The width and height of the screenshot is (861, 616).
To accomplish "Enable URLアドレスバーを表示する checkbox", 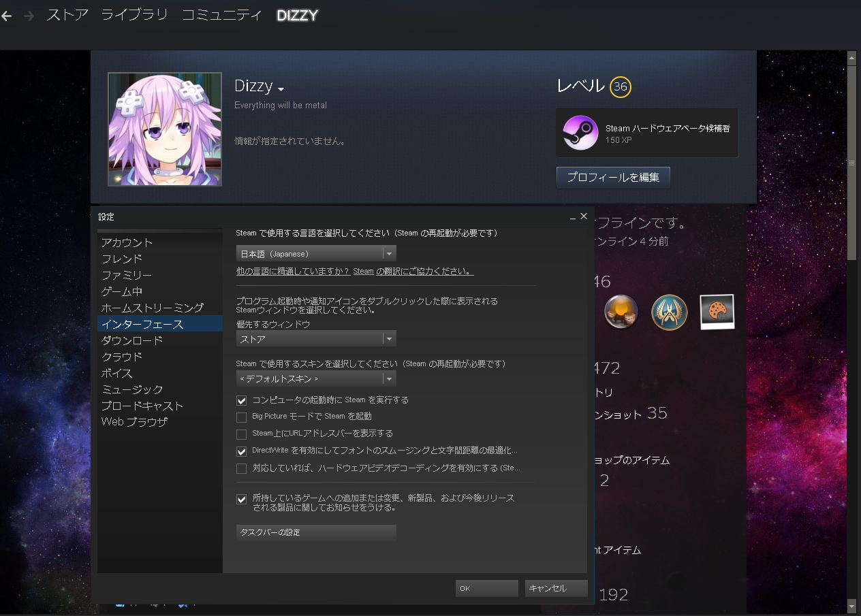I will pos(241,434).
